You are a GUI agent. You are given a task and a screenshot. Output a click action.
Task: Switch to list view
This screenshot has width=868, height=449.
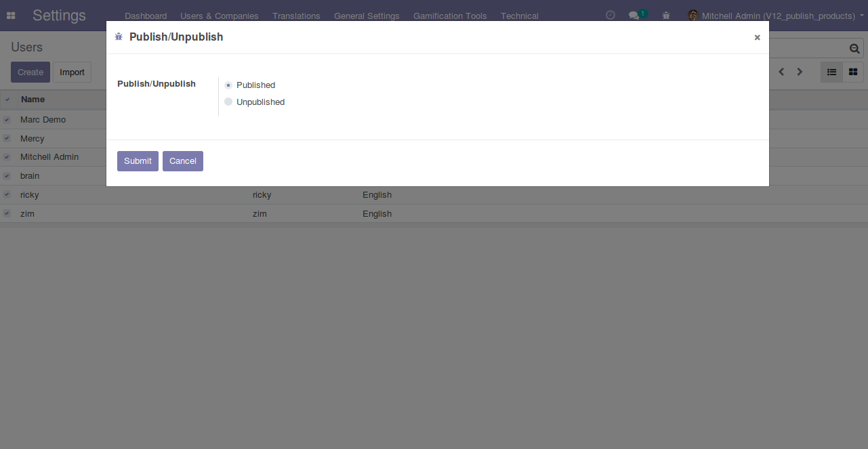click(831, 72)
